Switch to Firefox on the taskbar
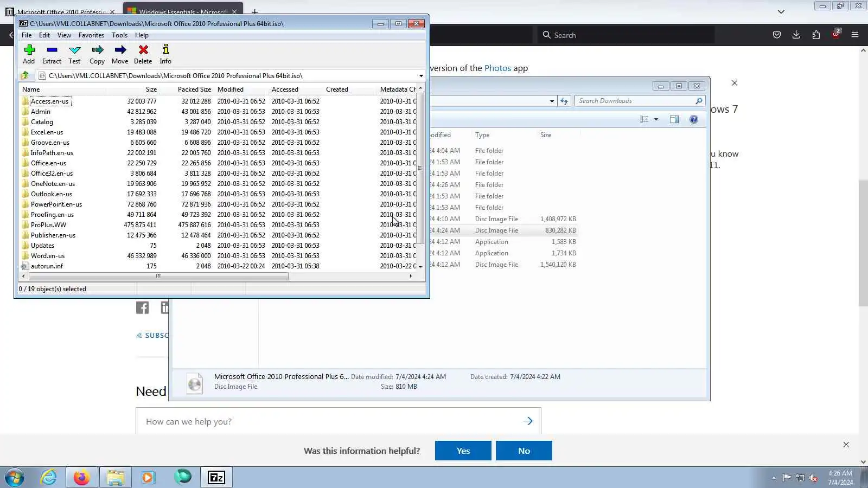868x488 pixels. (82, 478)
